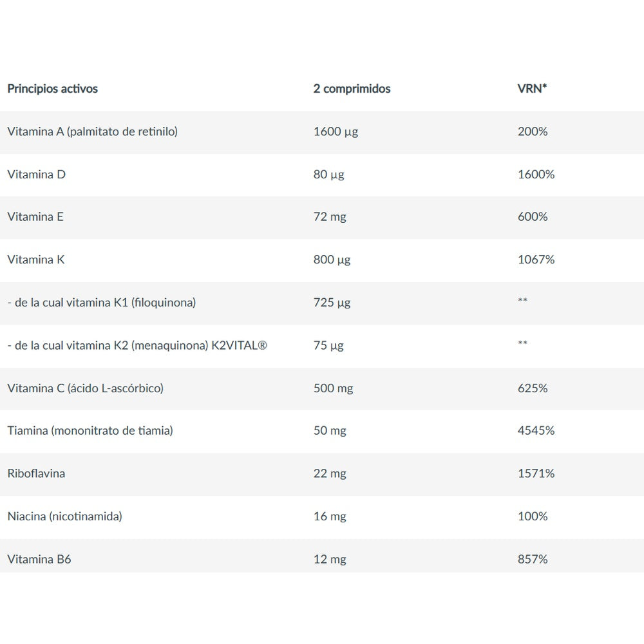Select the vitamina K1 (filoquinona) label
644x644 pixels.
point(101,302)
